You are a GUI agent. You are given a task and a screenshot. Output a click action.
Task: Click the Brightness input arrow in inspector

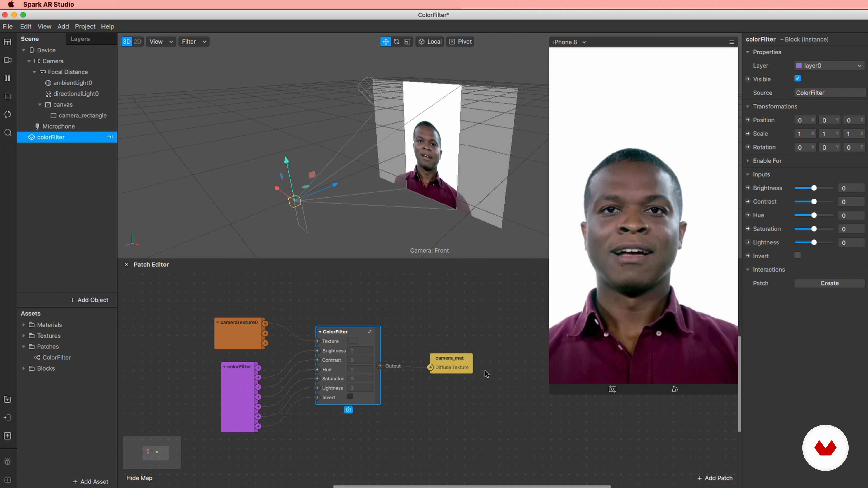(748, 188)
